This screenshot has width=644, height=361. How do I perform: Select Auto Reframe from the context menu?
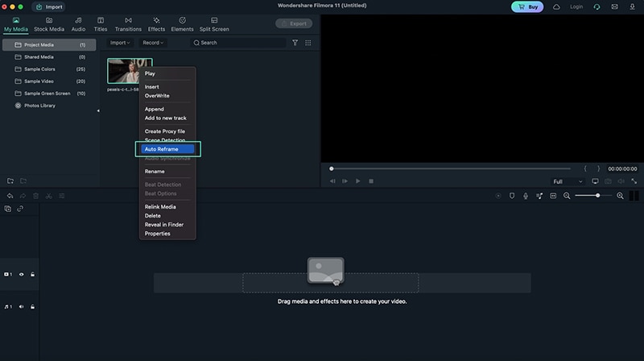coord(167,149)
